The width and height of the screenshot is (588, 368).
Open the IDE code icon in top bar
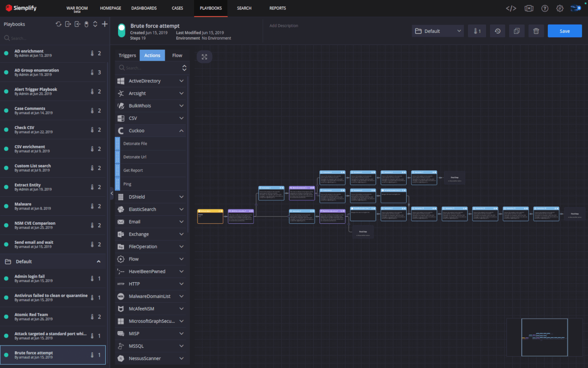(x=511, y=8)
